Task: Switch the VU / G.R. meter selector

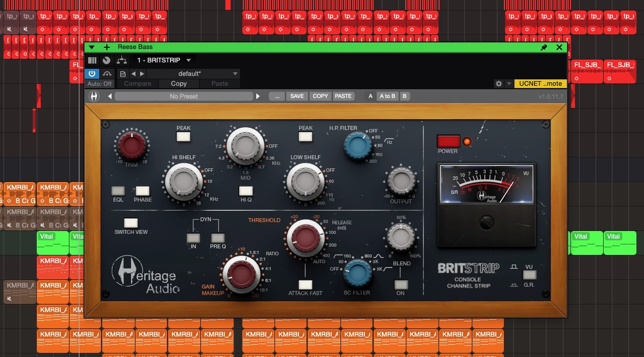Action: [529, 275]
